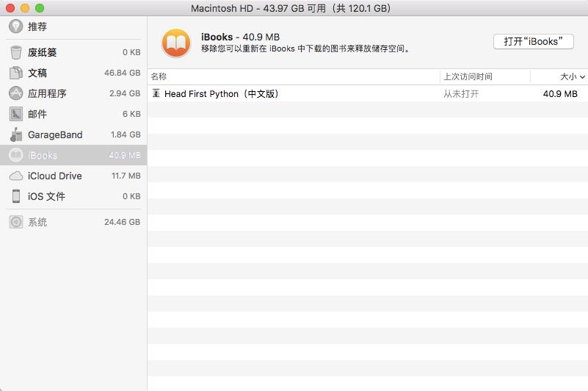
Task: Click the yellow minimize window button
Action: (25, 8)
